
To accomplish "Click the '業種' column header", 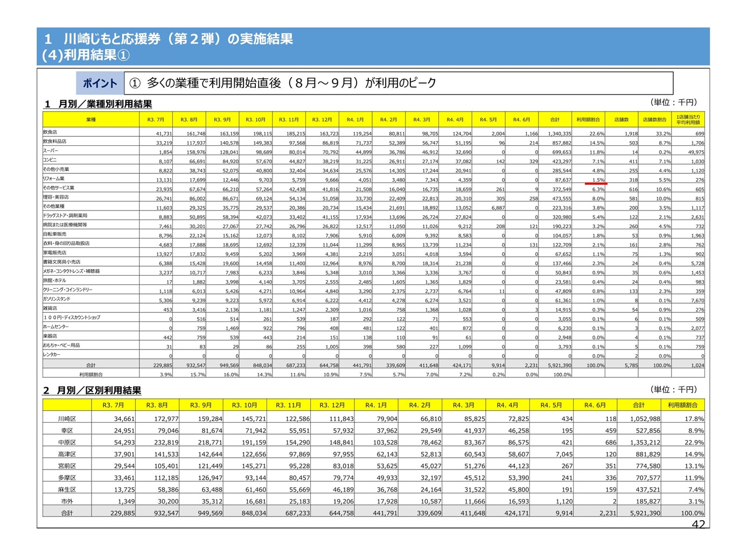I will 91,120.
